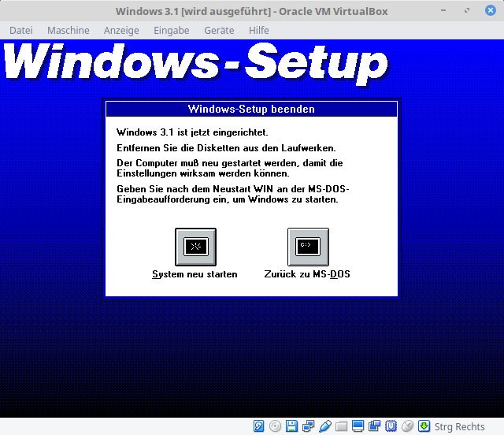Click the text 'Entfernen Sie die Disketten aus den Laufwerken.'
504x435 pixels.
[x=226, y=148]
